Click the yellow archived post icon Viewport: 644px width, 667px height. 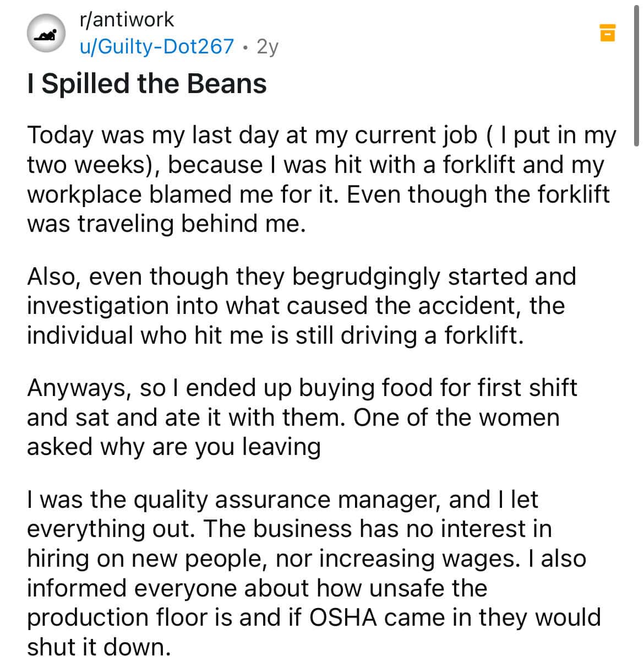pyautogui.click(x=607, y=33)
